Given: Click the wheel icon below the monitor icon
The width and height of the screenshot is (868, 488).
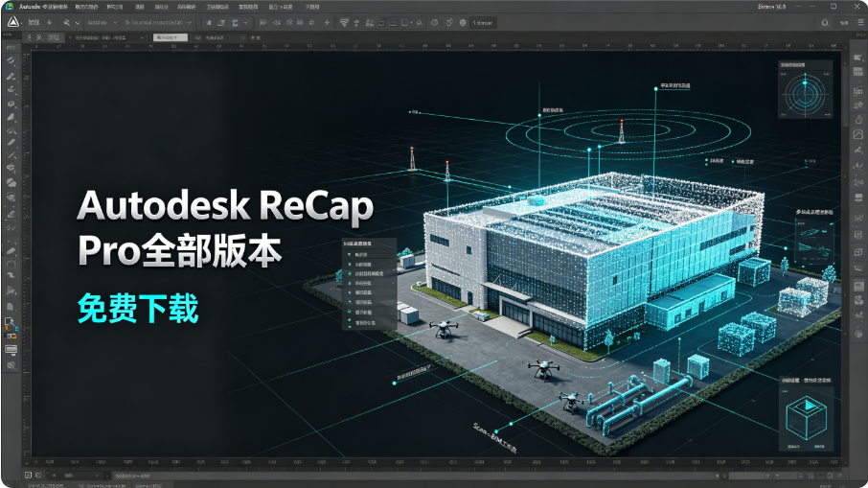Looking at the screenshot, I should 11,365.
